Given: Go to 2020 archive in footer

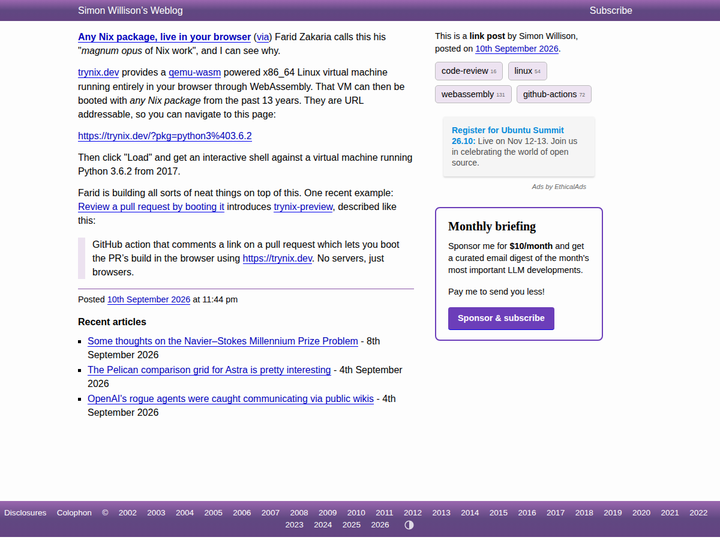Looking at the screenshot, I should (641, 512).
